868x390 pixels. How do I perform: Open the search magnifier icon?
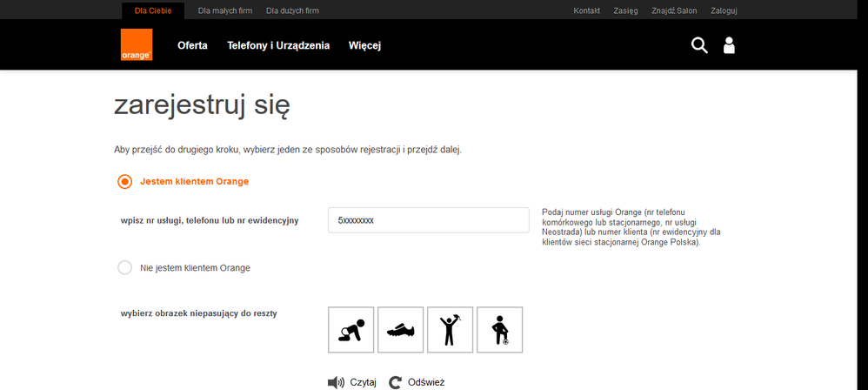pyautogui.click(x=699, y=45)
